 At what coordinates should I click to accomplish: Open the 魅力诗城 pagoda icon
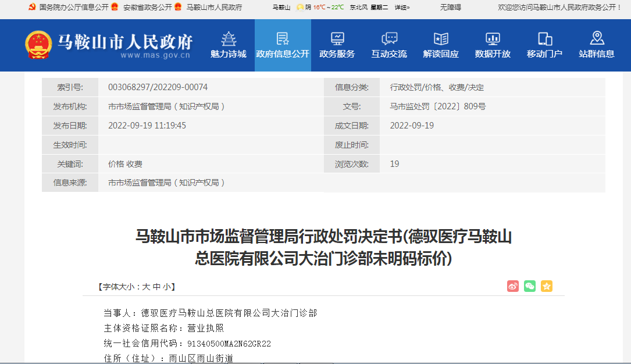click(x=229, y=39)
